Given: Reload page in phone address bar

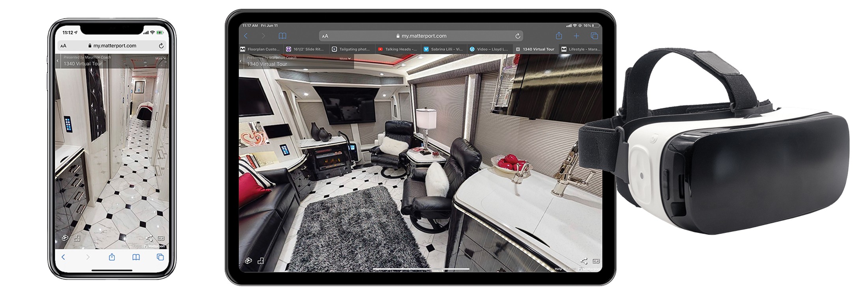Looking at the screenshot, I should pyautogui.click(x=161, y=46).
